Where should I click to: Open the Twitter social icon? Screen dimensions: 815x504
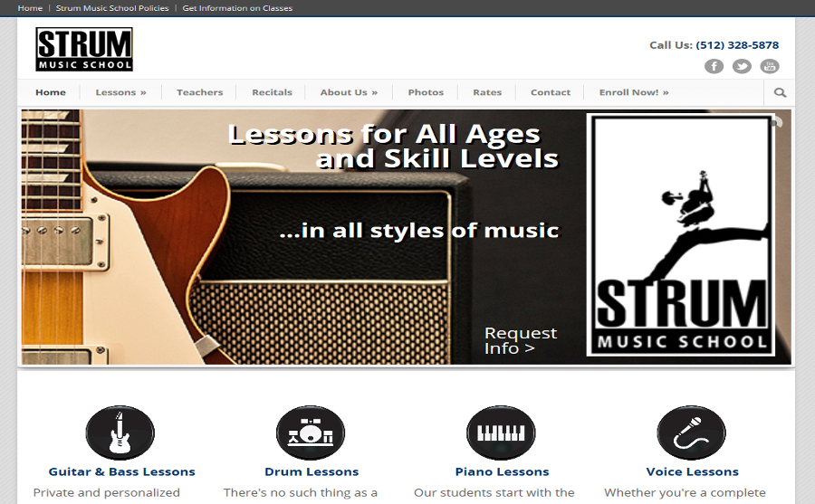click(742, 66)
